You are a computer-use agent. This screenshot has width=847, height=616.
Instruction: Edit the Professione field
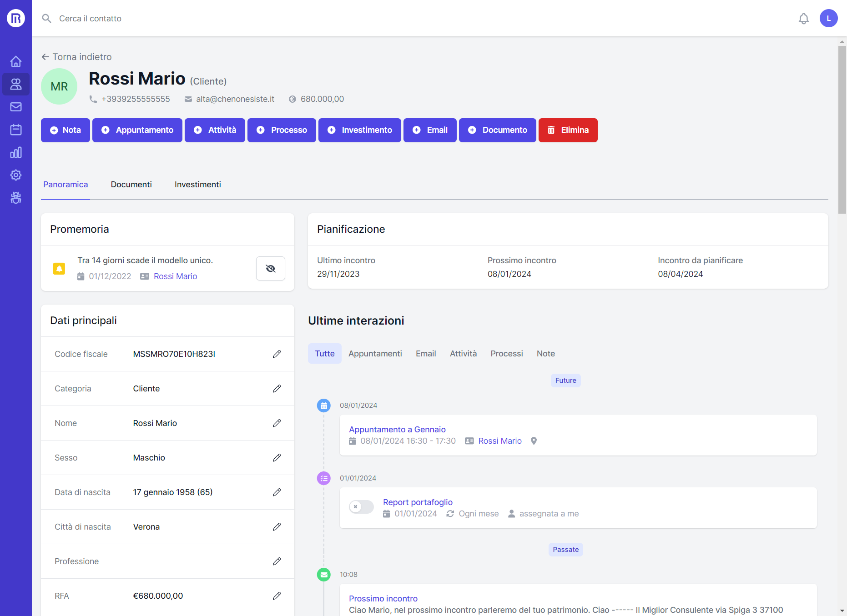pos(277,561)
